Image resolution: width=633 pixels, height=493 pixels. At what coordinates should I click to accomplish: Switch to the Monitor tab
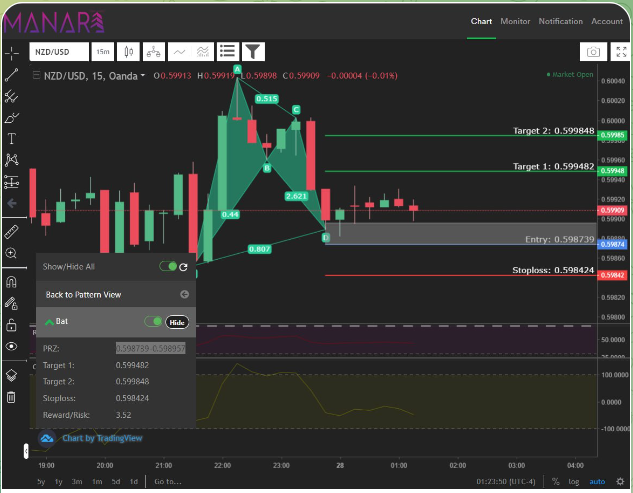(x=515, y=21)
